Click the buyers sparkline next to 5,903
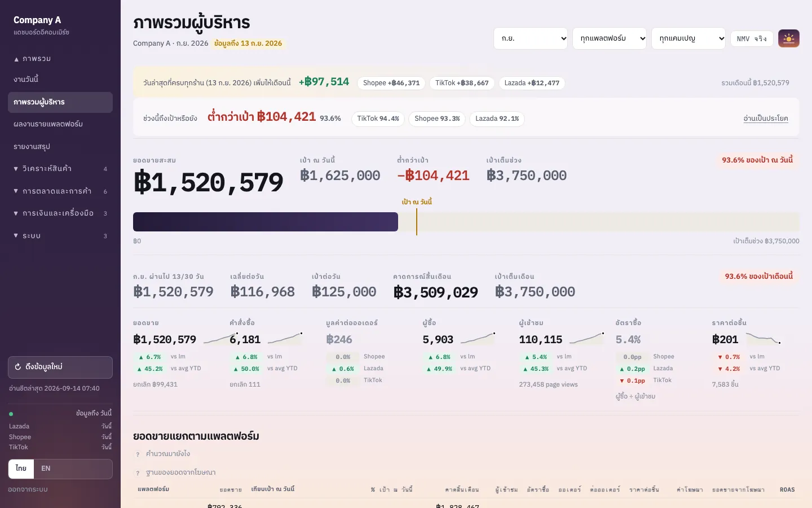This screenshot has height=508, width=812. (x=478, y=339)
